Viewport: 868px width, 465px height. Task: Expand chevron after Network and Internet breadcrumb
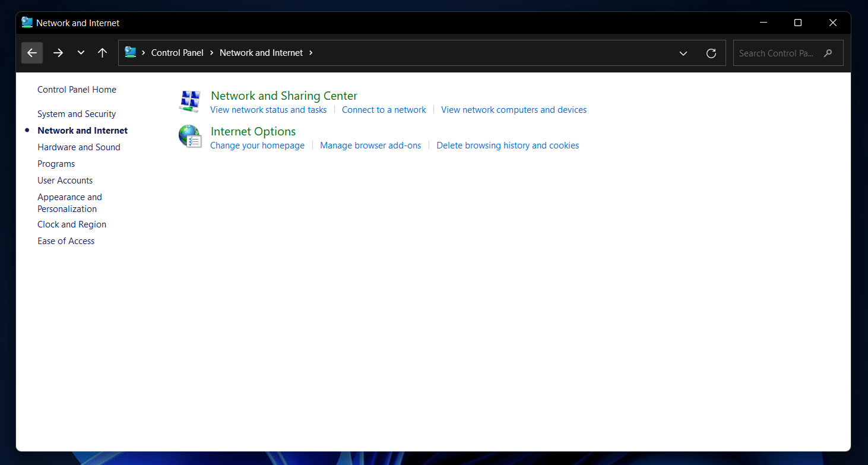(311, 53)
